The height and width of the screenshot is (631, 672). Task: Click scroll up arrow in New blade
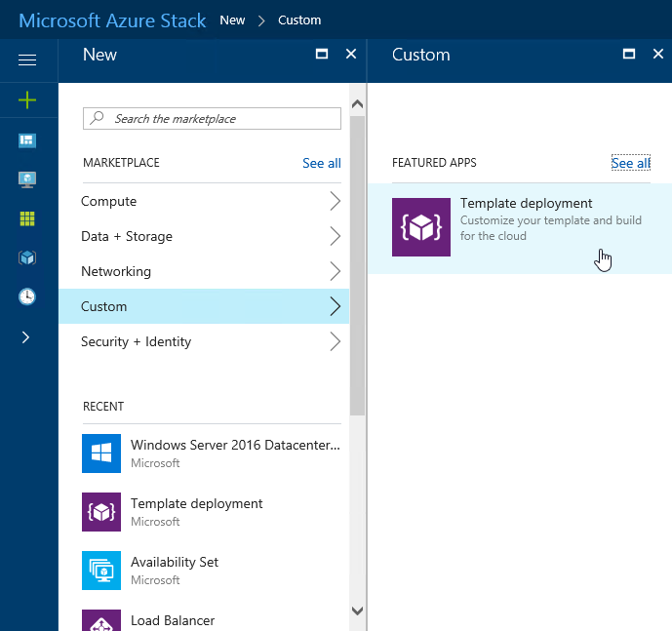[357, 104]
